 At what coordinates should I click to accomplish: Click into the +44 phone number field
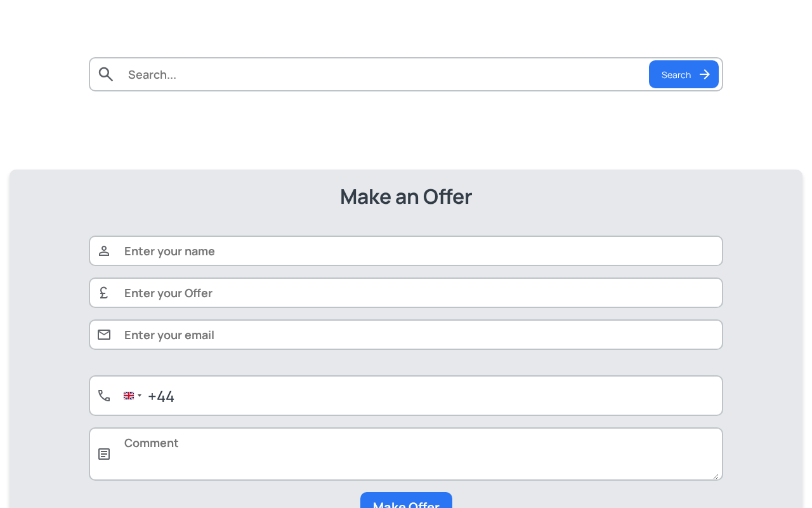433,396
